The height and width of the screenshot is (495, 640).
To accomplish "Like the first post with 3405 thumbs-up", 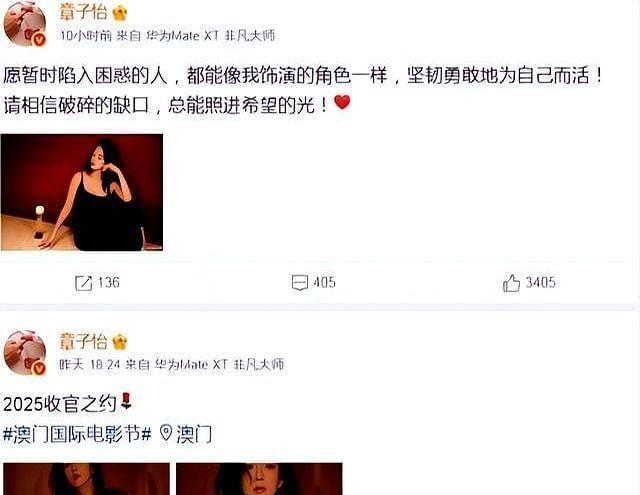I will (x=511, y=283).
